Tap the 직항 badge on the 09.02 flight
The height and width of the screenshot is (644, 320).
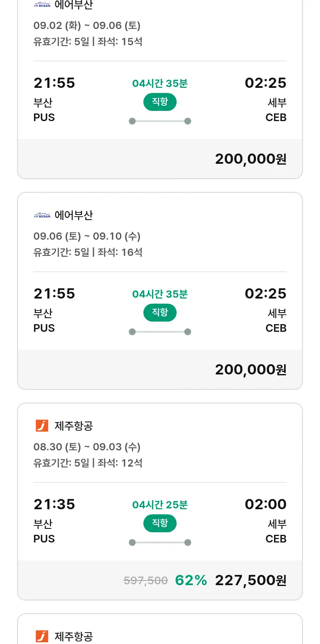coord(160,102)
